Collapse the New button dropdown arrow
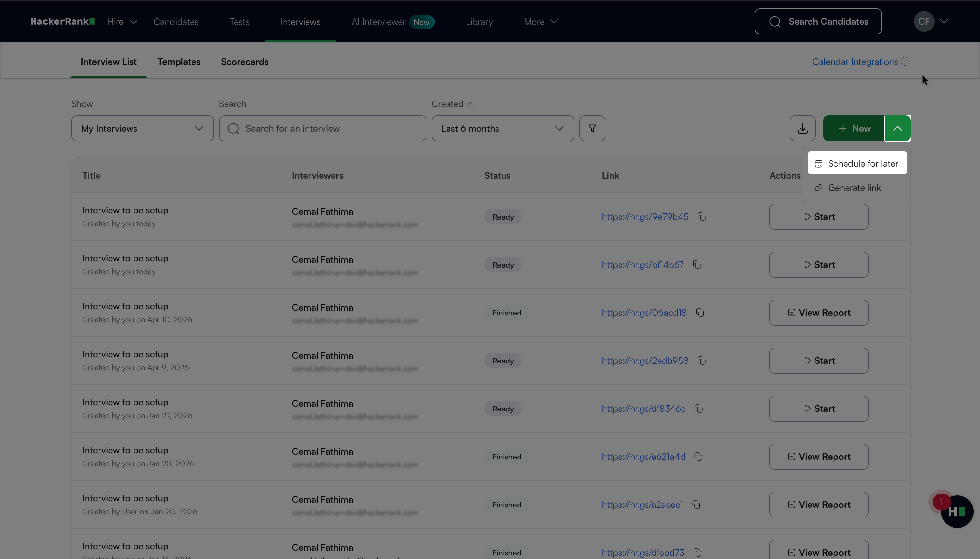The width and height of the screenshot is (980, 559). pyautogui.click(x=897, y=128)
